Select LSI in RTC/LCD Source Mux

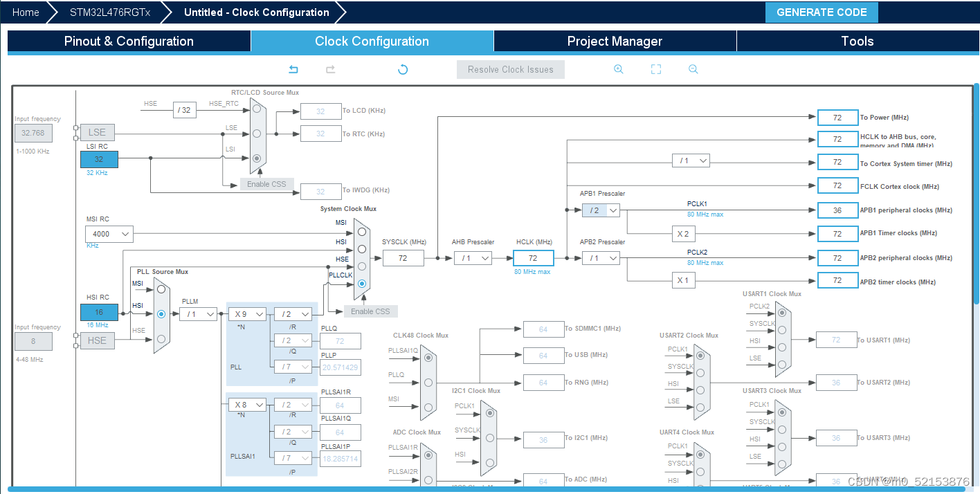tap(257, 158)
